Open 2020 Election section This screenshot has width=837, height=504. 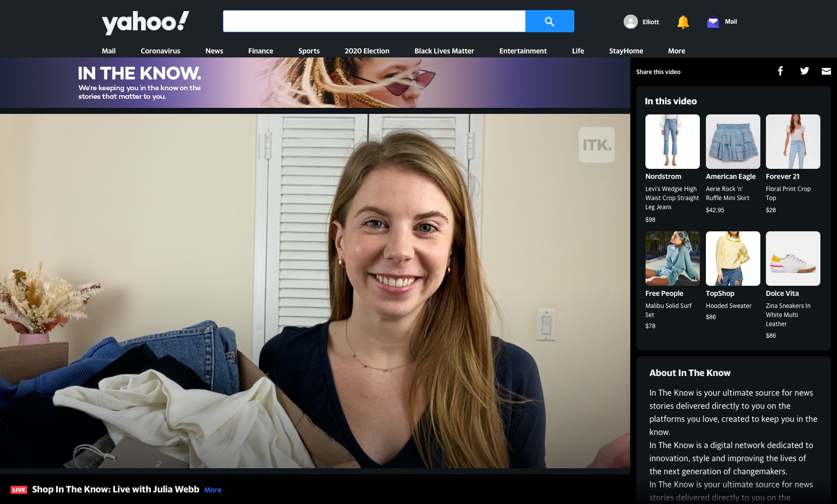click(x=367, y=51)
